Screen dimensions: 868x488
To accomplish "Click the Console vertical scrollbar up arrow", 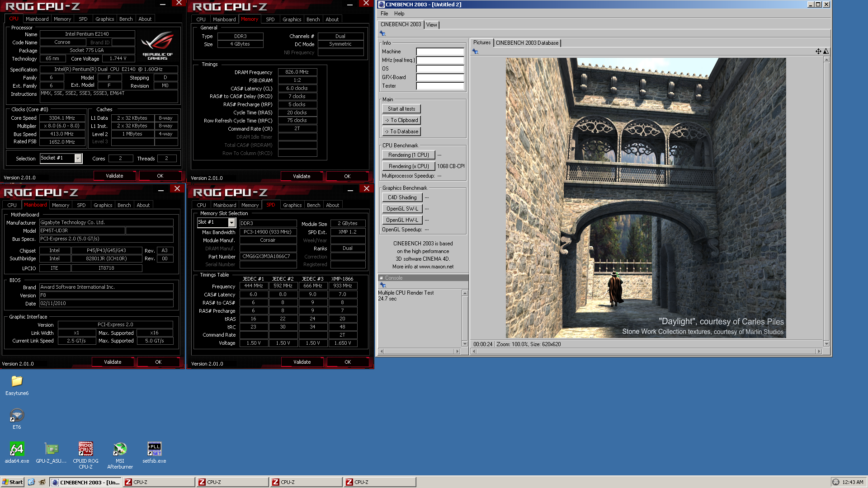I will point(465,293).
